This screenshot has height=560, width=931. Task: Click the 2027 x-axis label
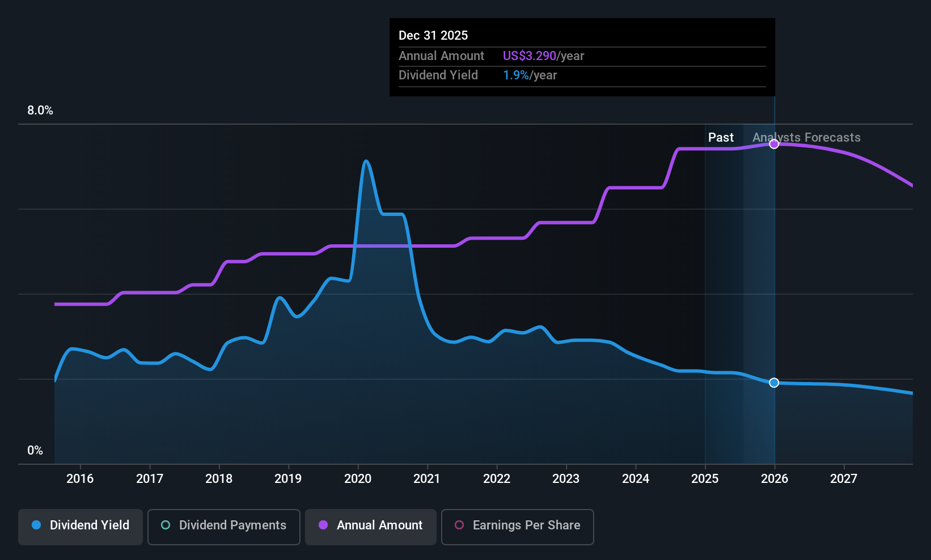844,478
